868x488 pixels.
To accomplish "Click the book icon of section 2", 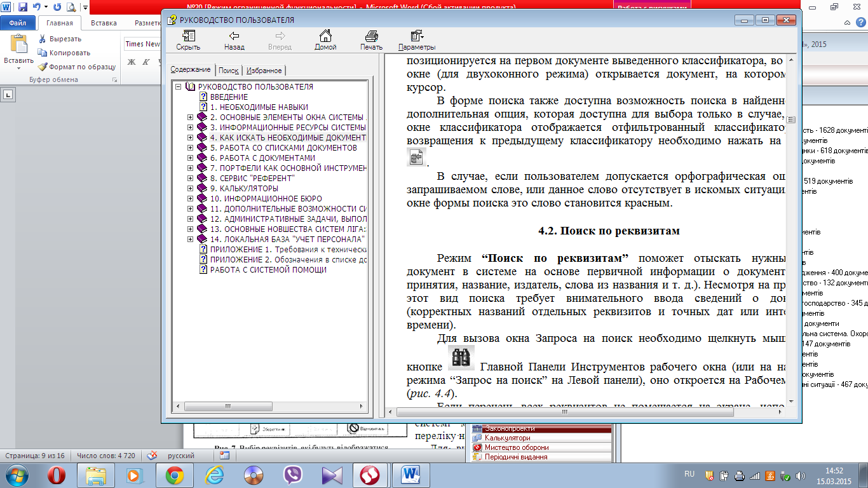I will [x=203, y=118].
